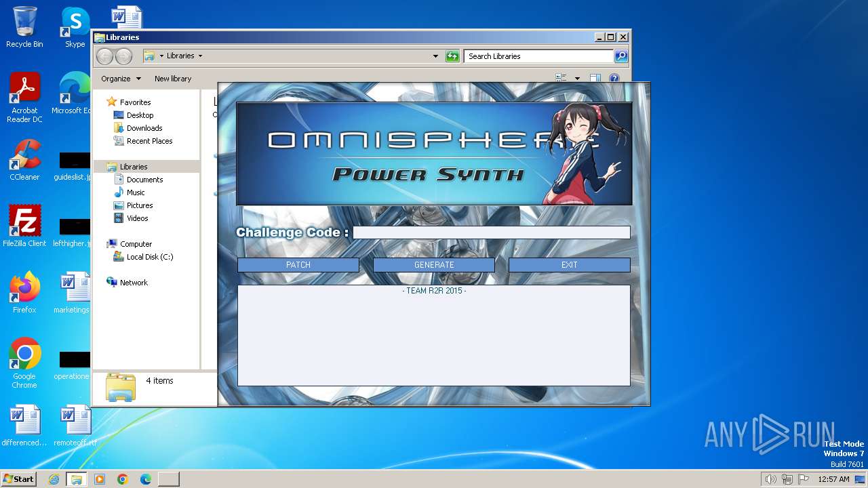Viewport: 868px width, 488px height.
Task: Open Microsoft Edge from the taskbar
Action: (x=146, y=479)
